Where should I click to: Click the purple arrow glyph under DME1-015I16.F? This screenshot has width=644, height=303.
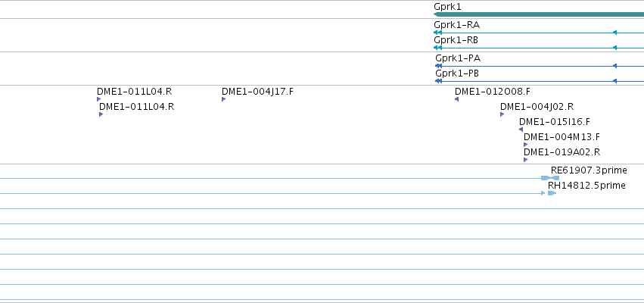pos(521,130)
